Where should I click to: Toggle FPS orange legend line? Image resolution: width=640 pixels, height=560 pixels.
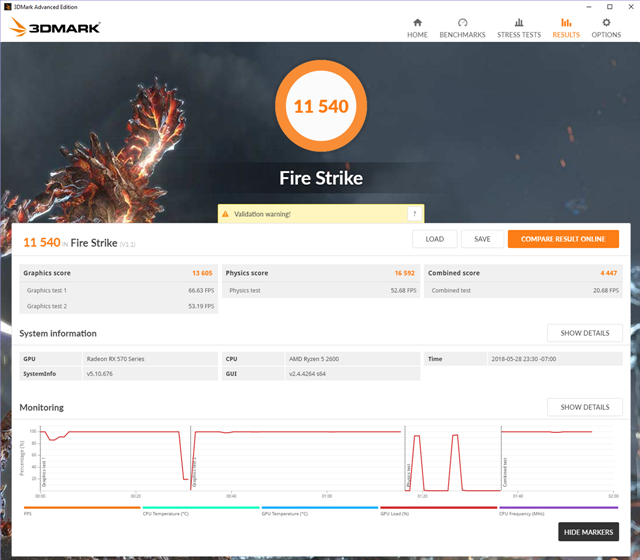pyautogui.click(x=82, y=508)
